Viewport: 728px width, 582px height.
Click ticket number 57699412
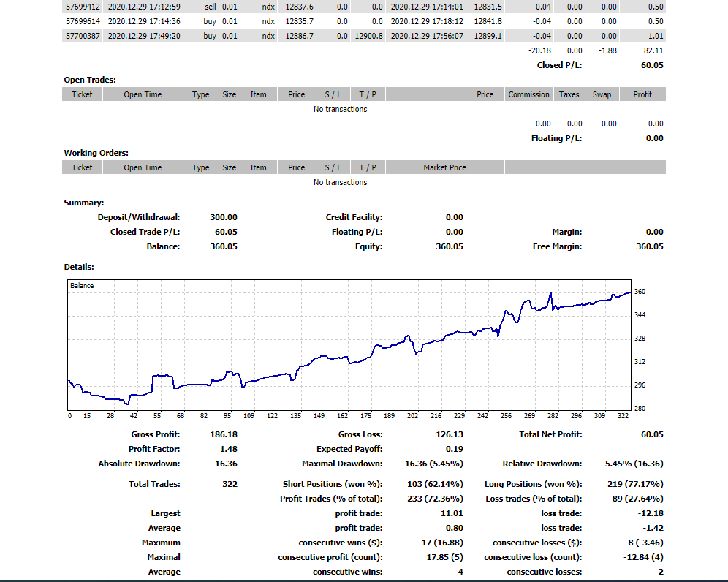click(x=82, y=7)
